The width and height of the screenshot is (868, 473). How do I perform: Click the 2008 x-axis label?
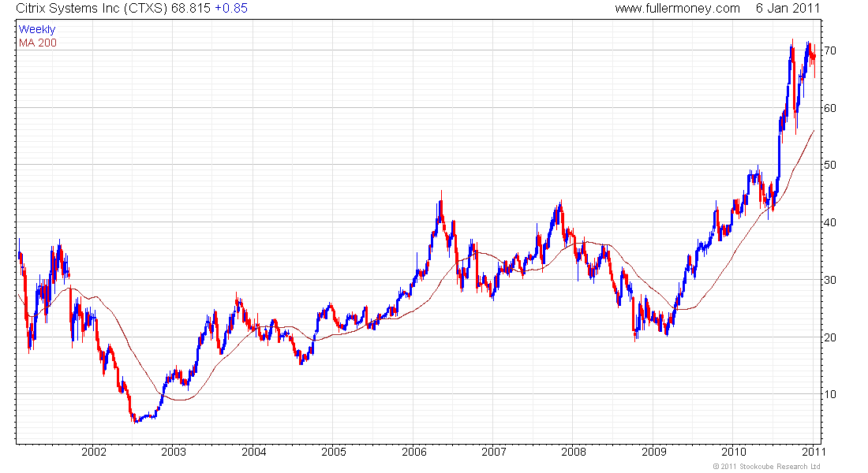pos(574,452)
